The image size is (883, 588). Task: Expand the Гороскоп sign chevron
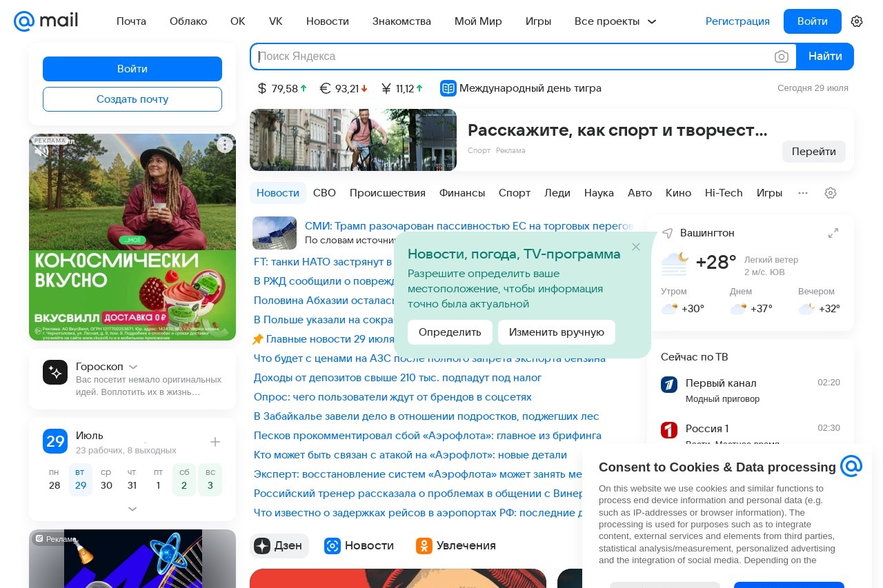[133, 367]
